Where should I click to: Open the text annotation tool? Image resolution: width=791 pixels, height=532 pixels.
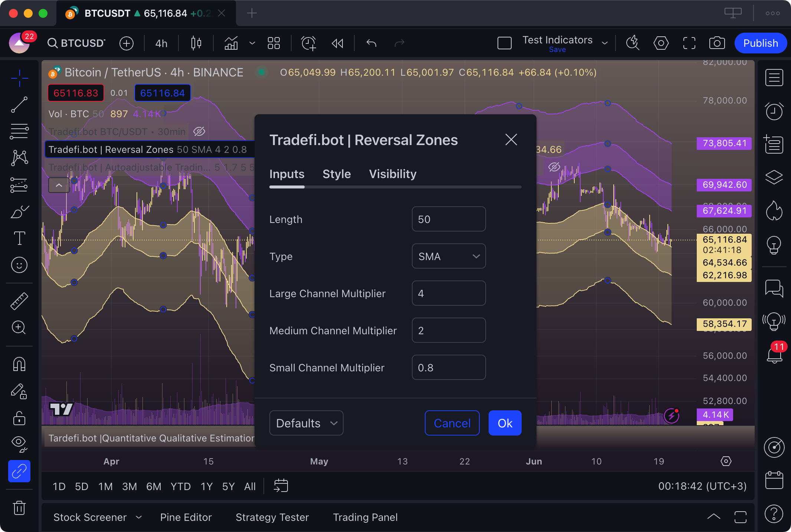point(19,238)
